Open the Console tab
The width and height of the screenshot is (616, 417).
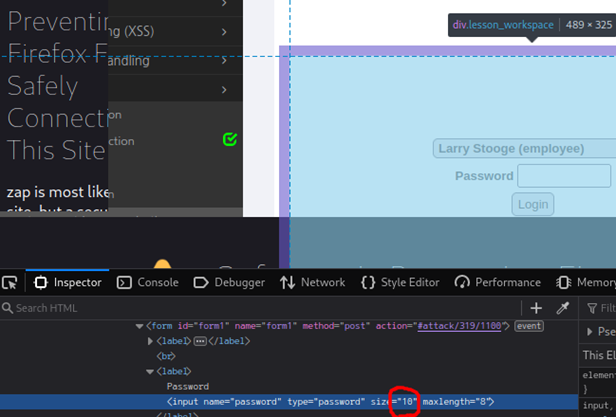click(148, 283)
